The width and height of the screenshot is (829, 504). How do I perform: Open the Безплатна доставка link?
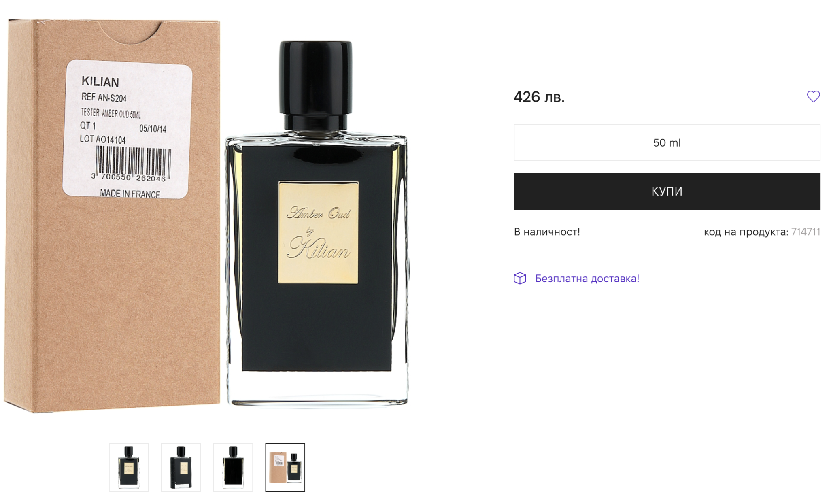pyautogui.click(x=587, y=279)
